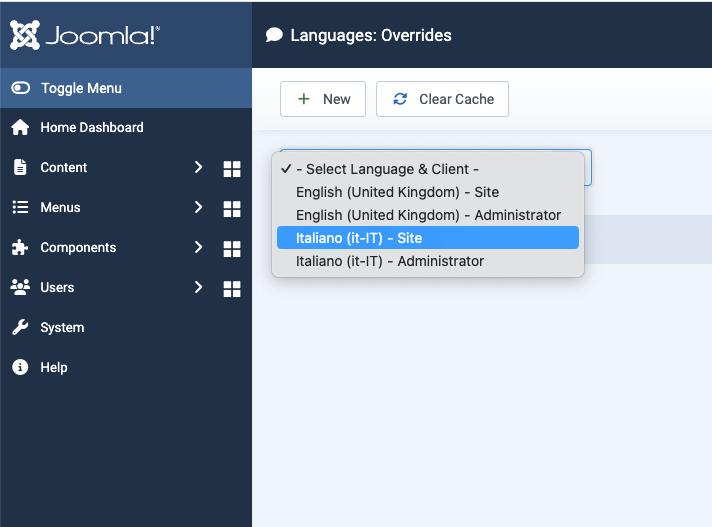712x527 pixels.
Task: Expand the Menus submenu chevron
Action: pos(198,208)
